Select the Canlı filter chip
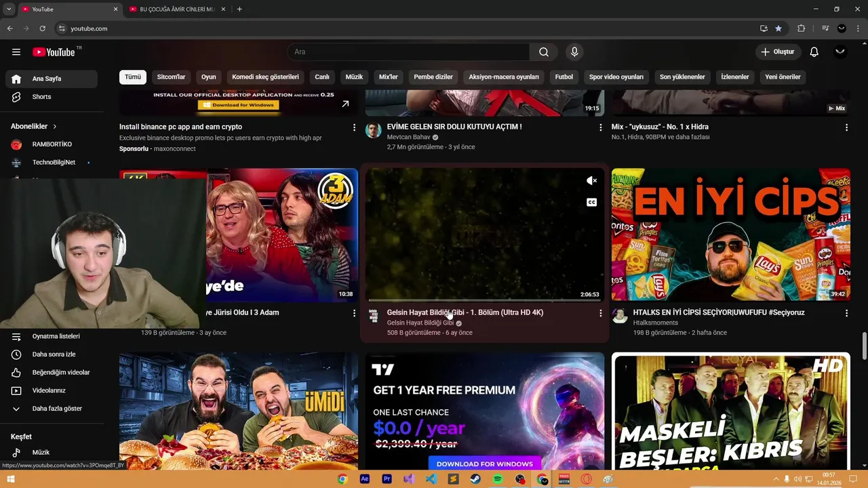 tap(322, 77)
